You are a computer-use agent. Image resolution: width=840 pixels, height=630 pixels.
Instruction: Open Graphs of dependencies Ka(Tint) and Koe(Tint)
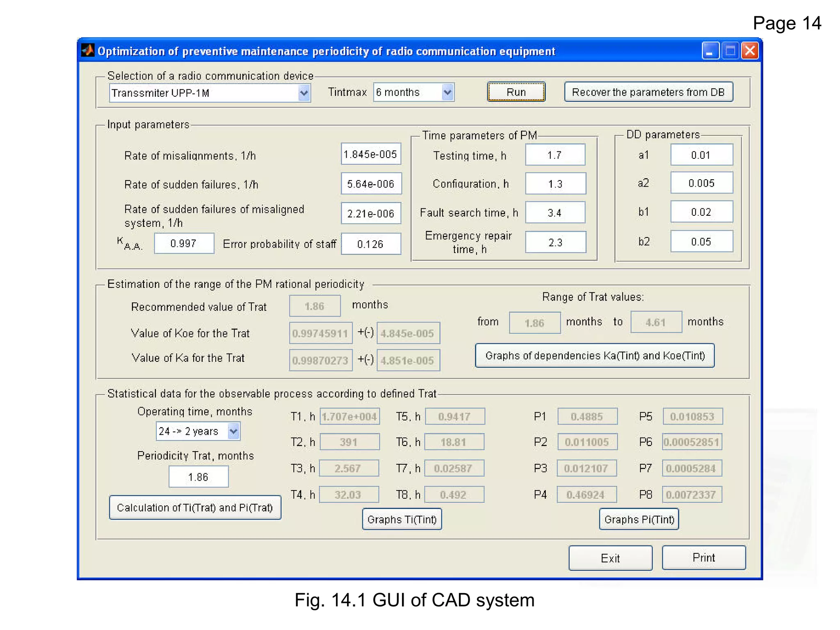coord(595,355)
